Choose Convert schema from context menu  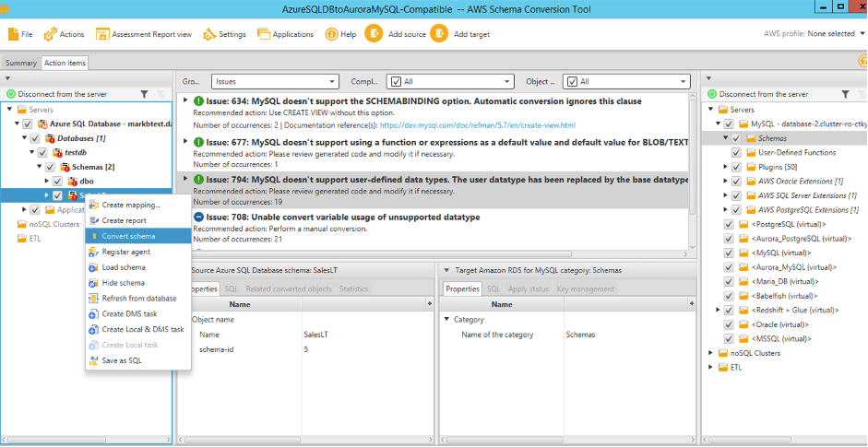138,236
